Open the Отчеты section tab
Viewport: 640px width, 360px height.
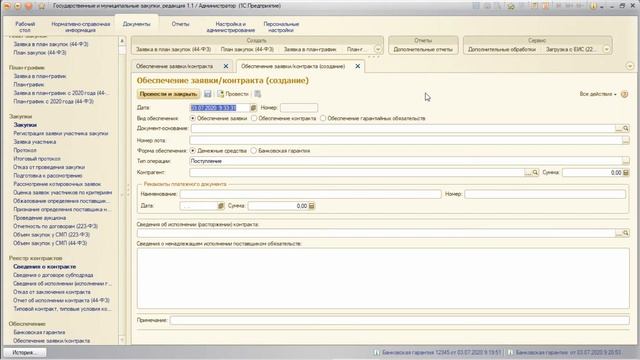click(180, 24)
